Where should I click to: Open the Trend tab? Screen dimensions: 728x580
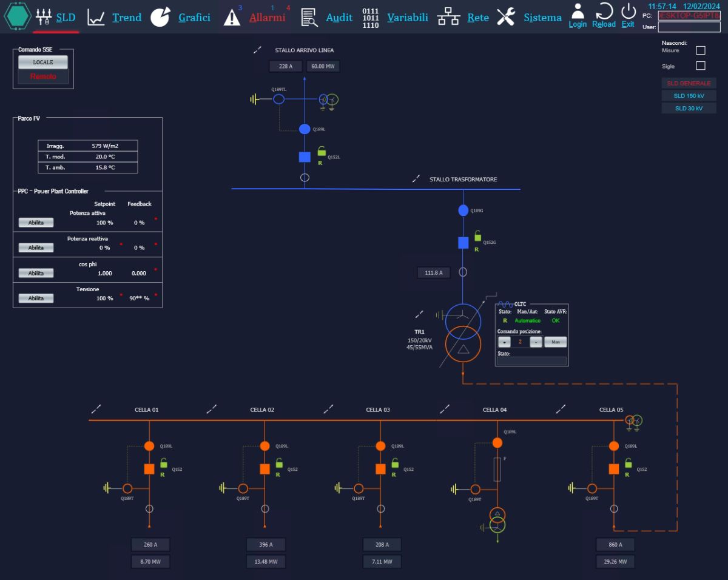(114, 17)
